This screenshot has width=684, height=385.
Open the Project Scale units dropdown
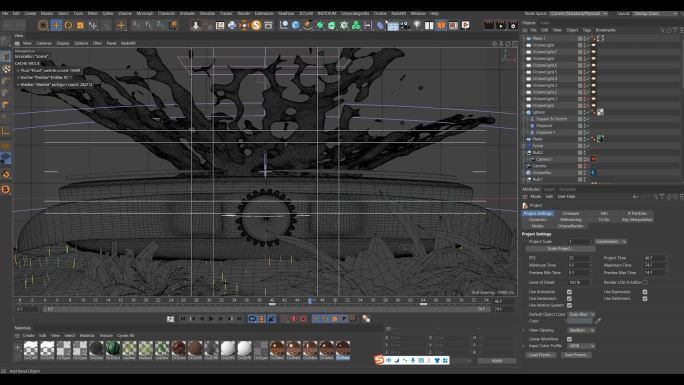(611, 242)
